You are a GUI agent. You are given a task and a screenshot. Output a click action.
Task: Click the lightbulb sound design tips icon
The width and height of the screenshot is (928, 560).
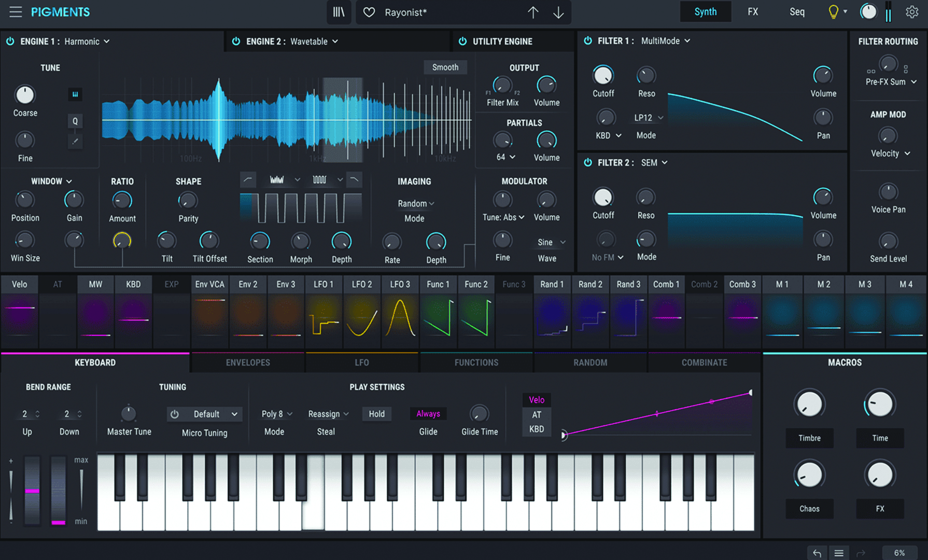coord(833,12)
